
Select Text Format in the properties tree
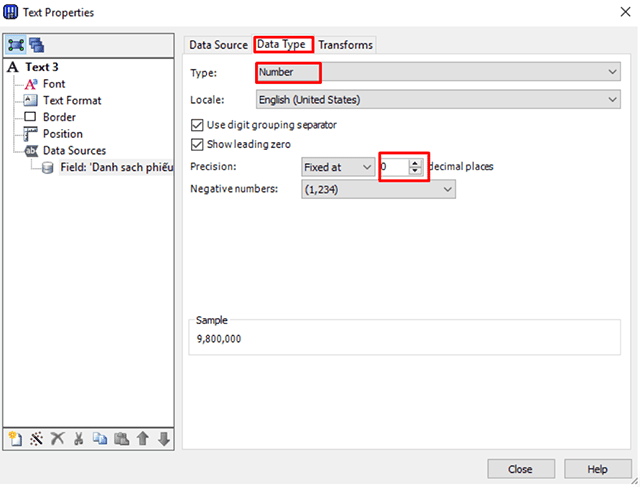tap(71, 101)
